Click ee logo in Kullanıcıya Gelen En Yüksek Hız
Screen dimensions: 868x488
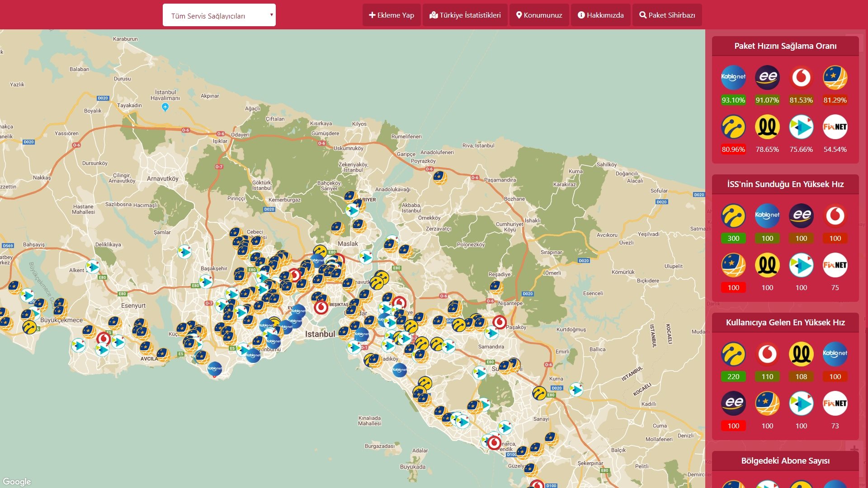pyautogui.click(x=733, y=404)
